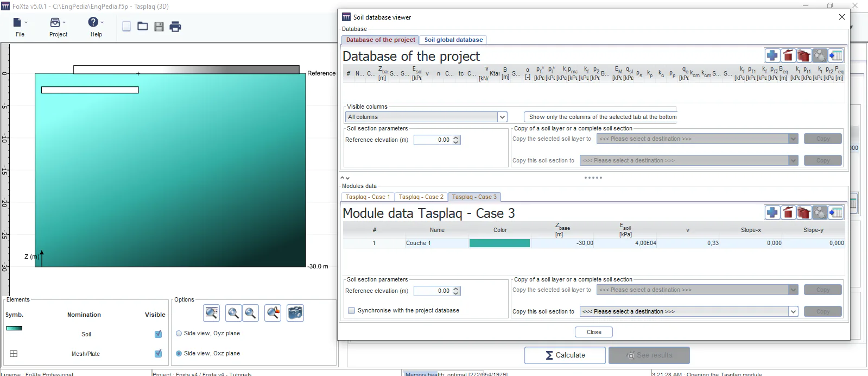Toggle Soil visibility checkbox
Viewport: 868px width, 376px height.
click(x=158, y=334)
